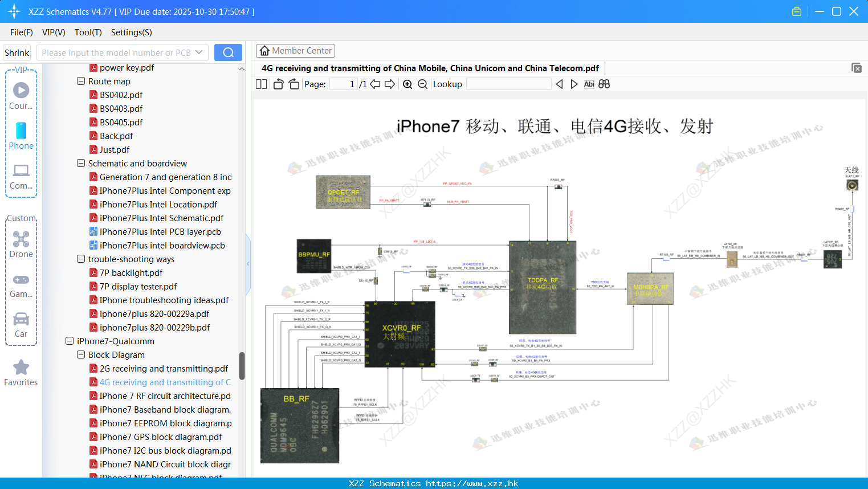Go to previous page arrow
The width and height of the screenshot is (868, 489).
(x=375, y=84)
